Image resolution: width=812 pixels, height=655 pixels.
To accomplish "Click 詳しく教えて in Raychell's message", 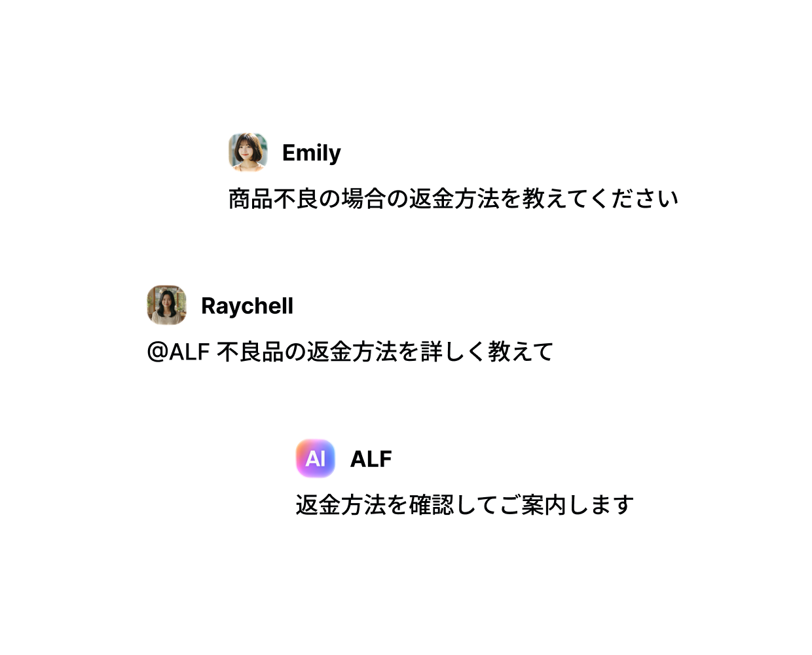I will (487, 352).
